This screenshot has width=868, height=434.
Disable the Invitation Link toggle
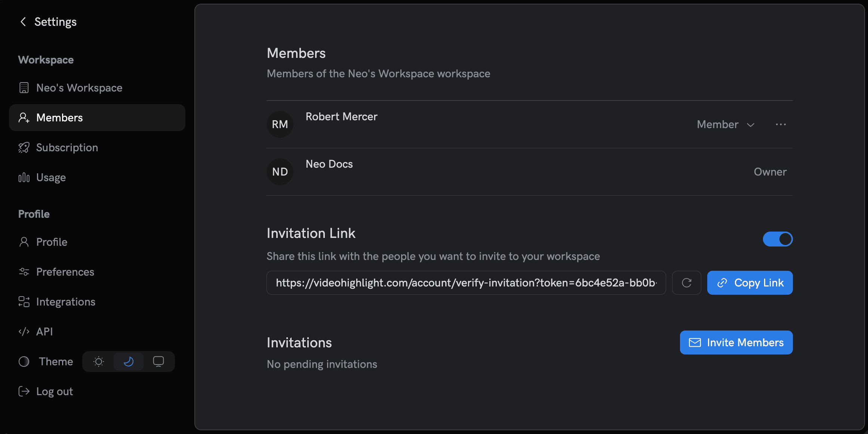coord(778,239)
